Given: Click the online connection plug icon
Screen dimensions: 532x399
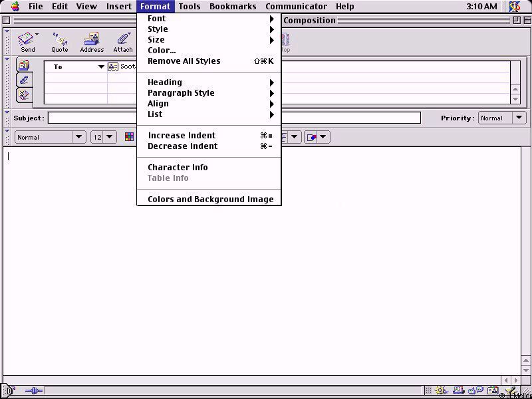Looking at the screenshot, I should click(x=34, y=391).
